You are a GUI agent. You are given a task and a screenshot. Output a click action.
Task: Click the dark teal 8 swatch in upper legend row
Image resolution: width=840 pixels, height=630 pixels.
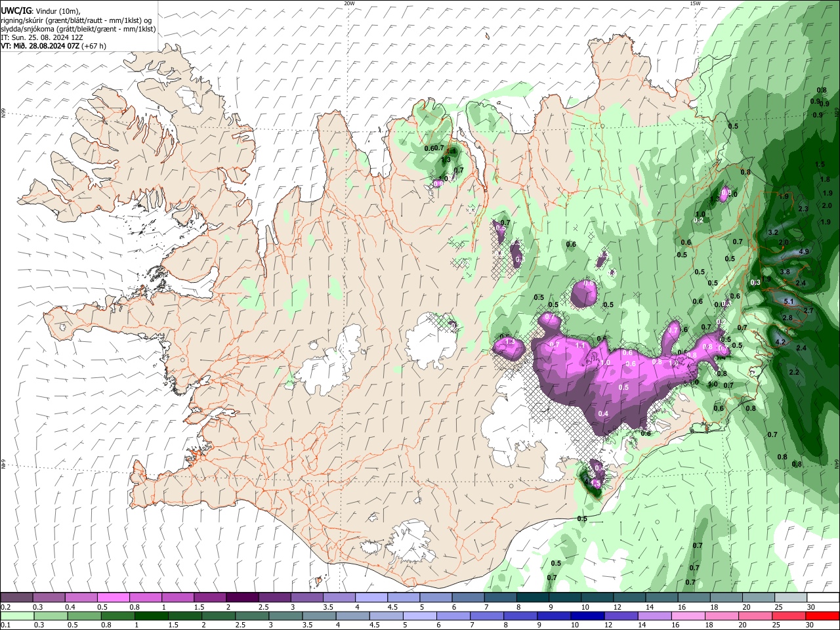click(532, 597)
